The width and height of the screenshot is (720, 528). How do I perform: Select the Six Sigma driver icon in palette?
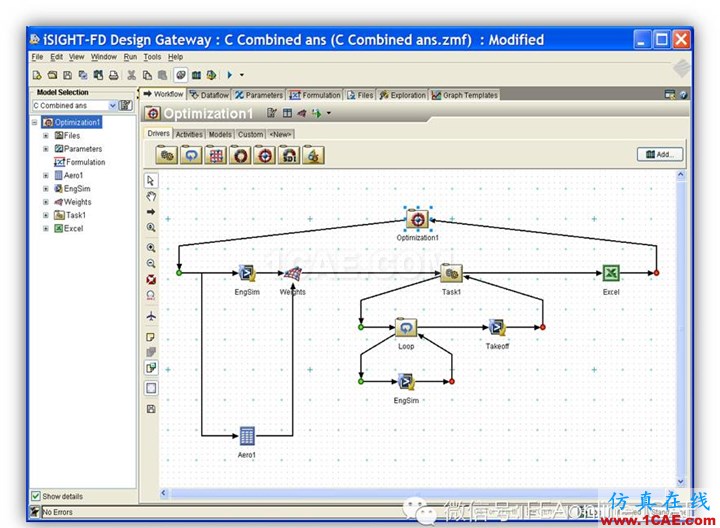313,155
